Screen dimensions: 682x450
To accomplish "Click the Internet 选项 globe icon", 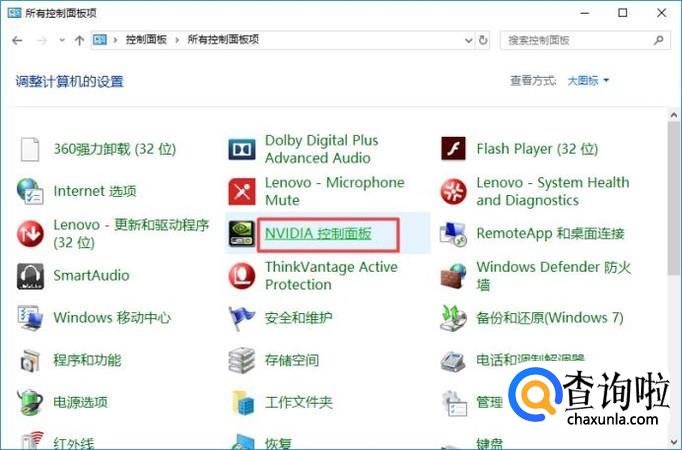I will 30,191.
